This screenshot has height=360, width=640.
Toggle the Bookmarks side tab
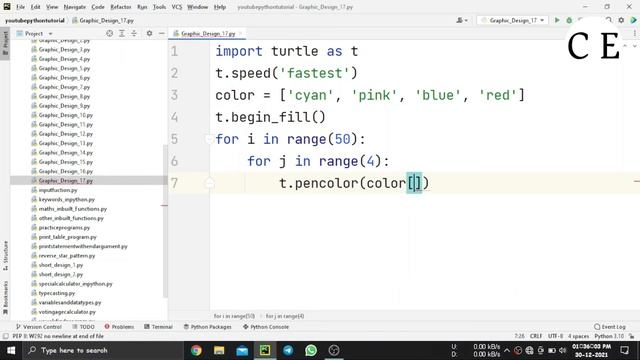(5, 298)
